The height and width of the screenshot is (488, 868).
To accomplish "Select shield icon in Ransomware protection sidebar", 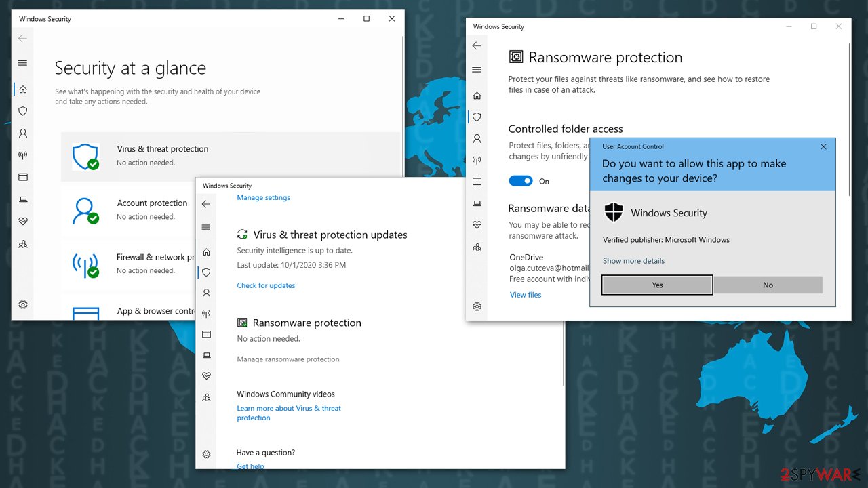I will [477, 117].
